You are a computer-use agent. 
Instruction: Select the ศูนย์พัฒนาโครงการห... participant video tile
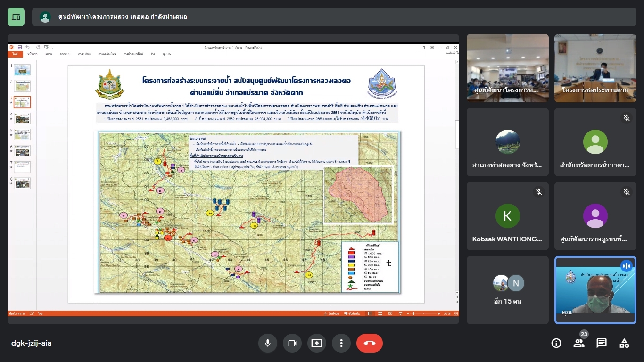(508, 68)
